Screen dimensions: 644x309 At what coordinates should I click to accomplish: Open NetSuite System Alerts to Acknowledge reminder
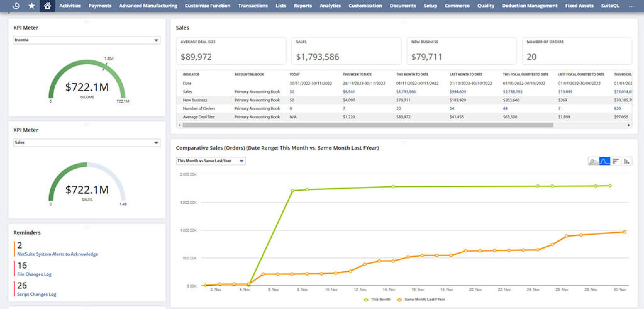pyautogui.click(x=58, y=254)
